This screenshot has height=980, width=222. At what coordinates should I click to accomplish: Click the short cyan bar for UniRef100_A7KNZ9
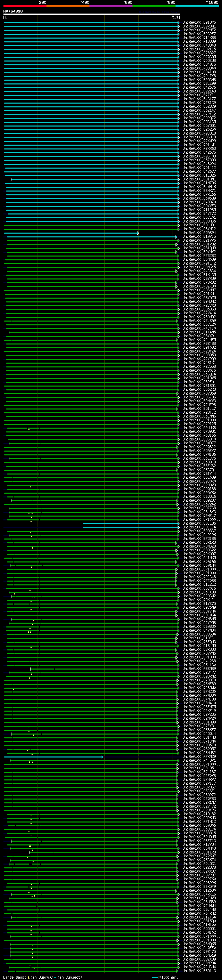53,757
